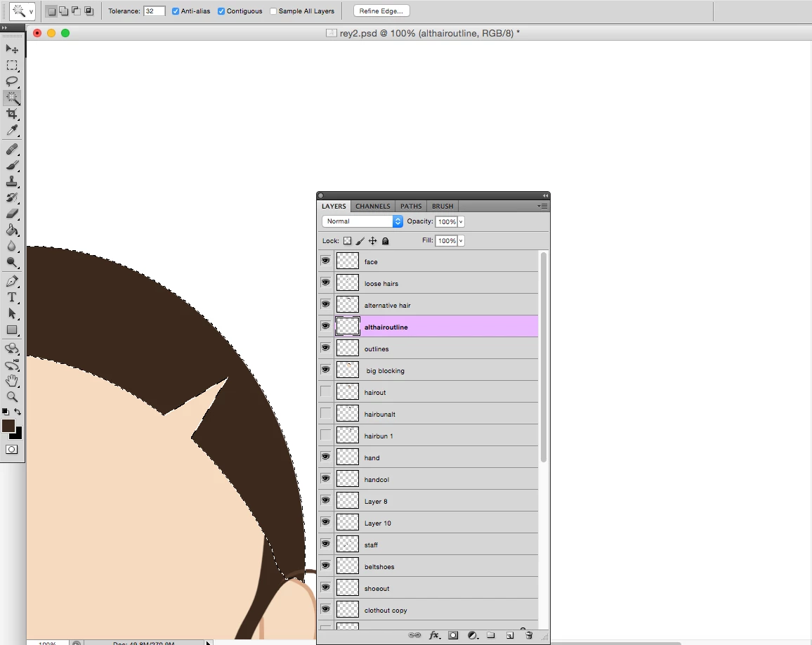Show the hairbunalt layer
812x645 pixels.
coord(325,413)
